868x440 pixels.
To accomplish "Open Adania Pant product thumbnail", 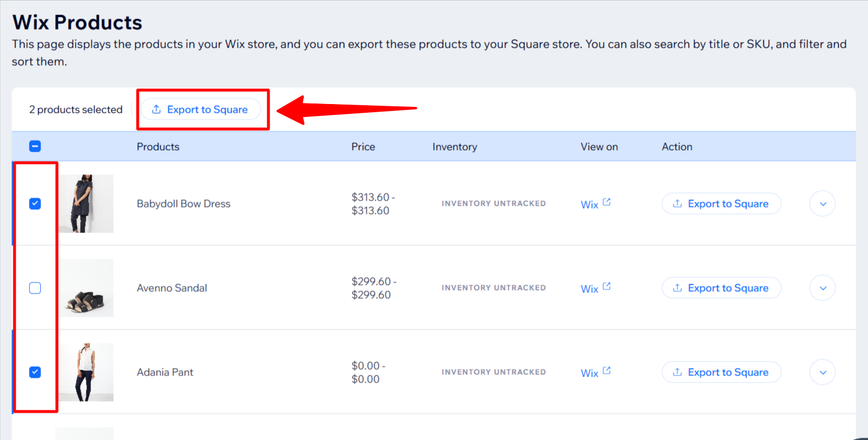I will (x=86, y=372).
